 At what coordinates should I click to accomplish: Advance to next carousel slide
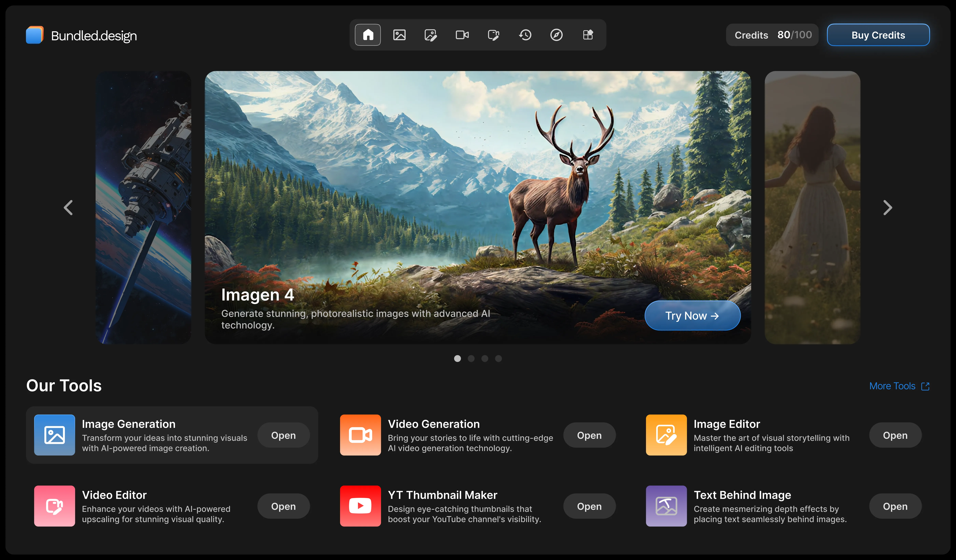(x=888, y=208)
